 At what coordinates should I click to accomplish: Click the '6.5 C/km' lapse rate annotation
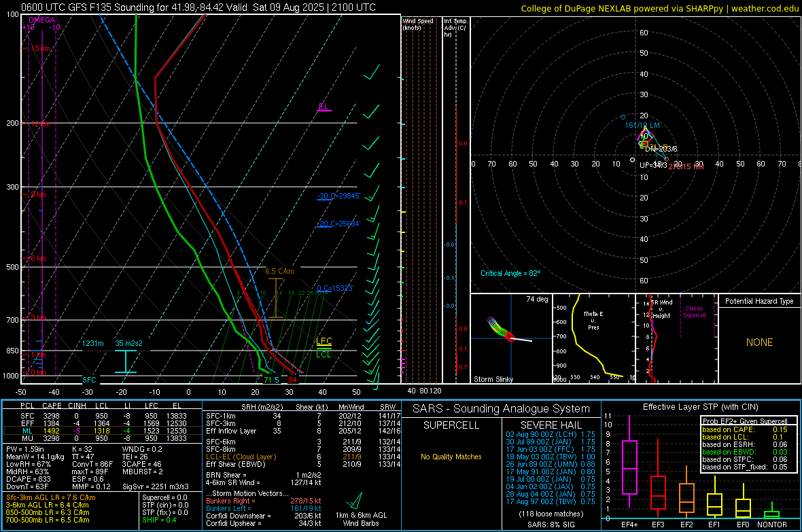tap(279, 271)
